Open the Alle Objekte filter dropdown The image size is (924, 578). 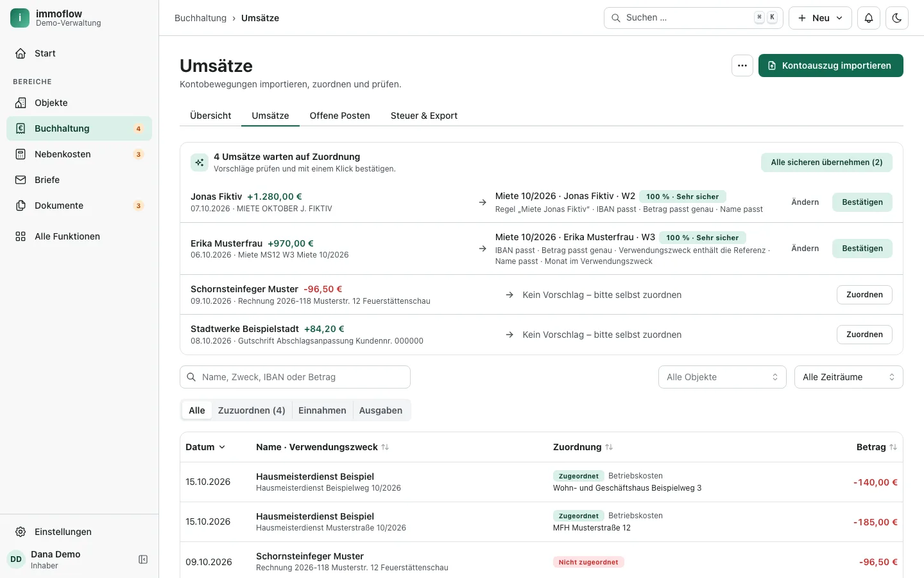coord(723,377)
